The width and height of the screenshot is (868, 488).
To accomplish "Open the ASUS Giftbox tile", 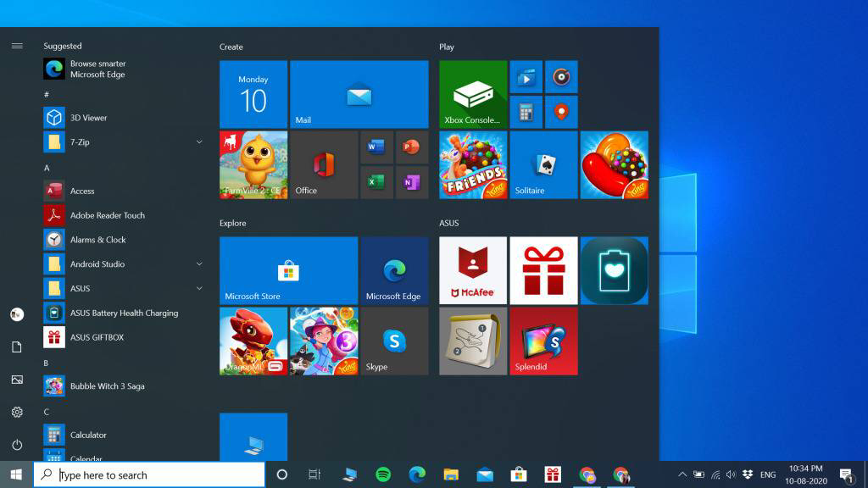I will click(x=543, y=270).
